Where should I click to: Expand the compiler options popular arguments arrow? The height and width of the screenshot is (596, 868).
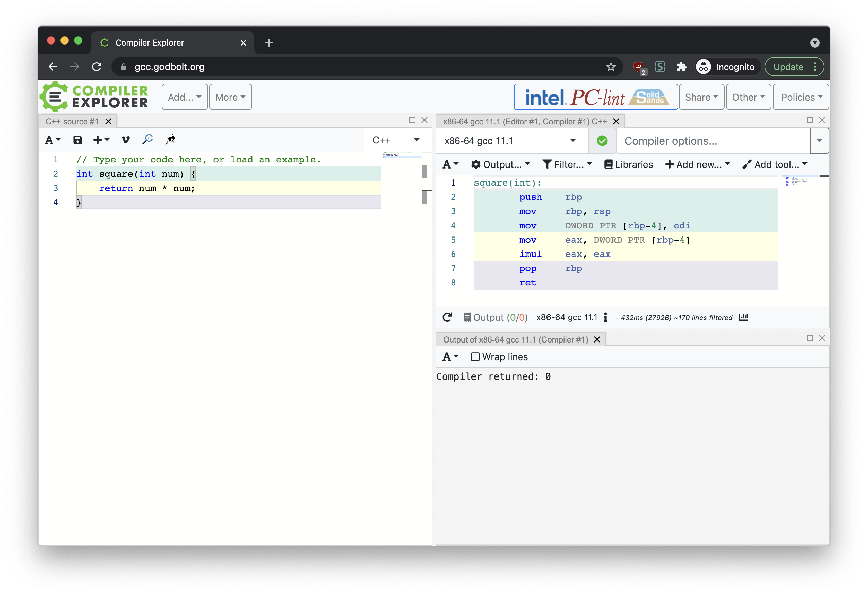[819, 141]
